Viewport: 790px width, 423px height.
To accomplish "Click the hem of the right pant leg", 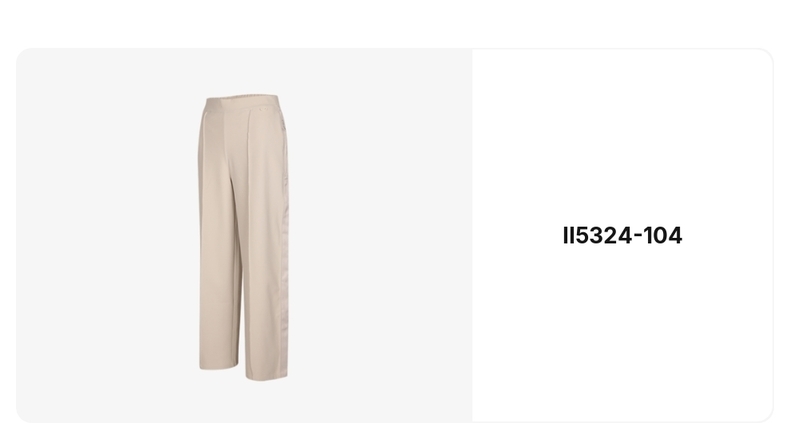I will click(267, 377).
